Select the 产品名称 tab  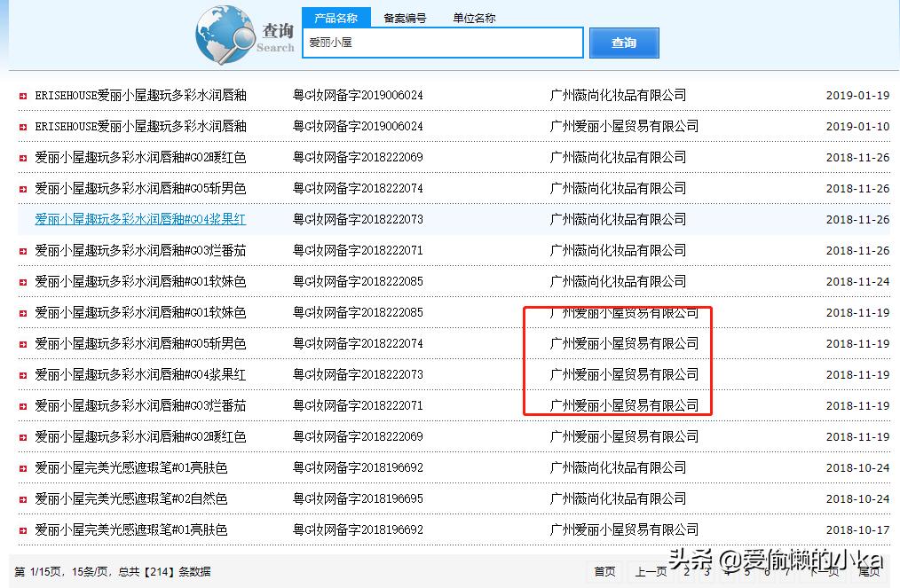coord(338,17)
